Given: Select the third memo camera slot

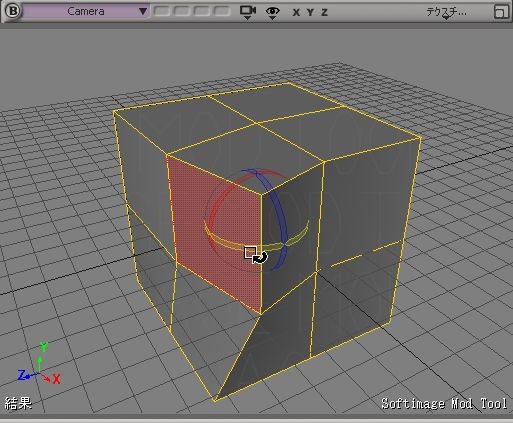Looking at the screenshot, I should pos(202,11).
